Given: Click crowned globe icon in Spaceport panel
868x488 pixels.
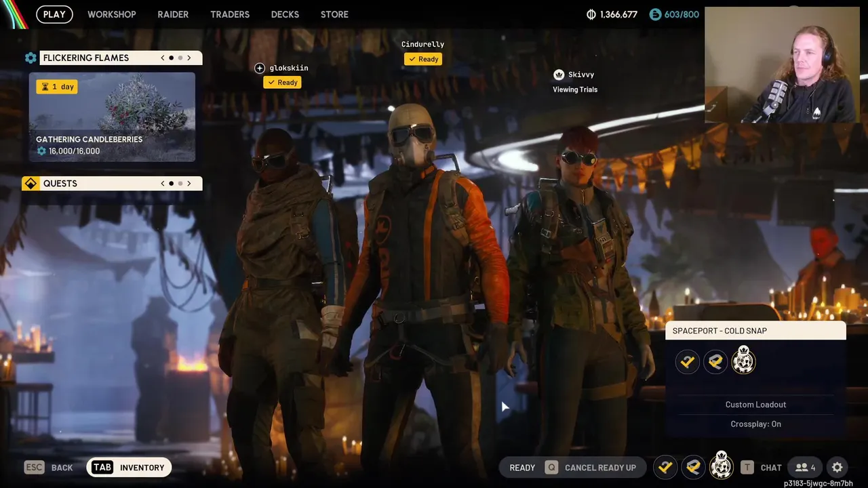Looking at the screenshot, I should [744, 360].
